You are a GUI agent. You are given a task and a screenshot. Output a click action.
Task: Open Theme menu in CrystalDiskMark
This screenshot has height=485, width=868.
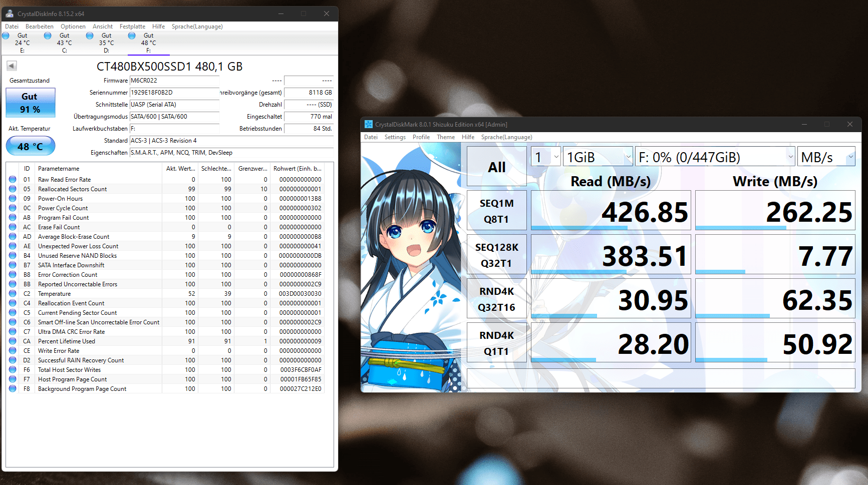point(446,137)
